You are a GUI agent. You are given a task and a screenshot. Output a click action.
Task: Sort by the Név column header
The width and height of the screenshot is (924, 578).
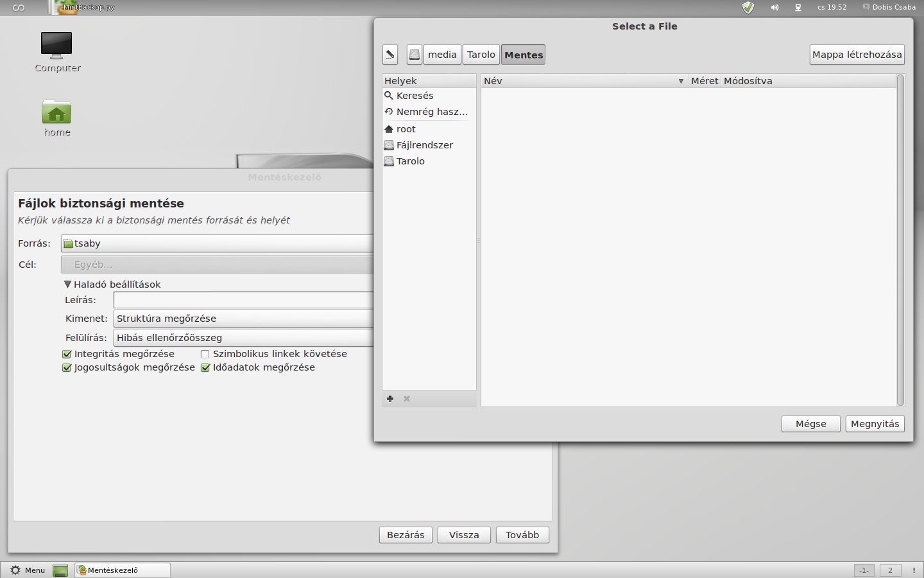click(x=584, y=81)
